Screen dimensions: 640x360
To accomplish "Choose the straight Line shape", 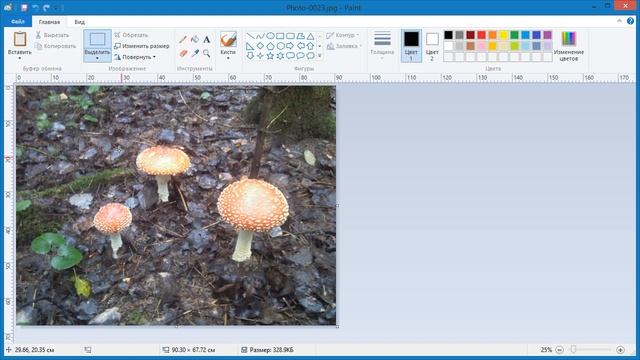I will 250,36.
